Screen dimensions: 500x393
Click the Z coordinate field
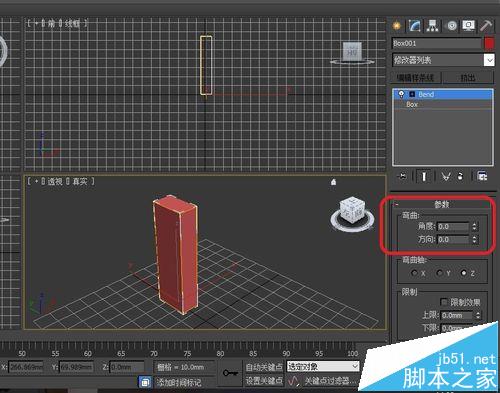click(x=127, y=367)
